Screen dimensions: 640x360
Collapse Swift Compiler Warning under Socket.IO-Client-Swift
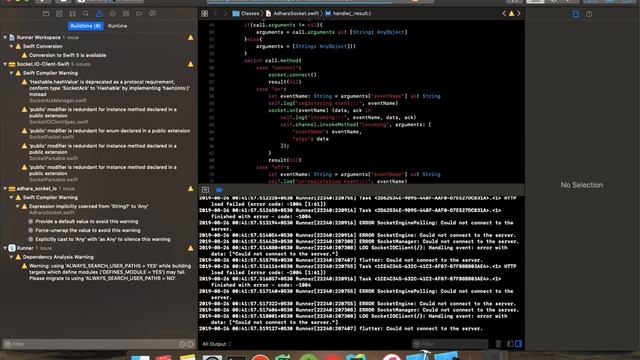point(11,73)
